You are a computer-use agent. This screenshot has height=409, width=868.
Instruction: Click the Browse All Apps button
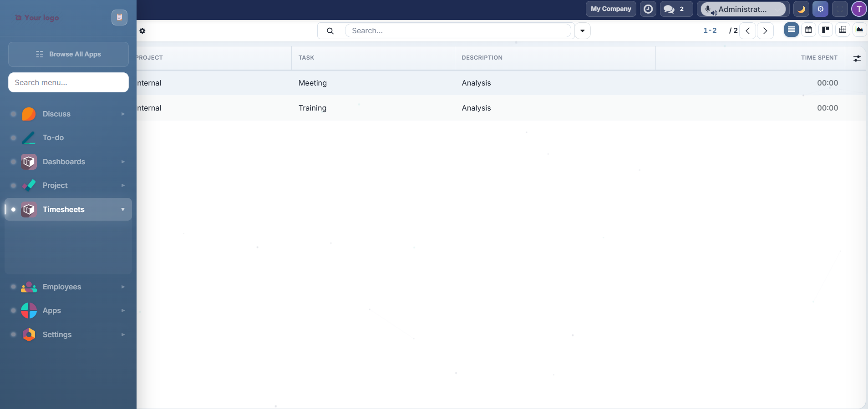click(x=68, y=54)
